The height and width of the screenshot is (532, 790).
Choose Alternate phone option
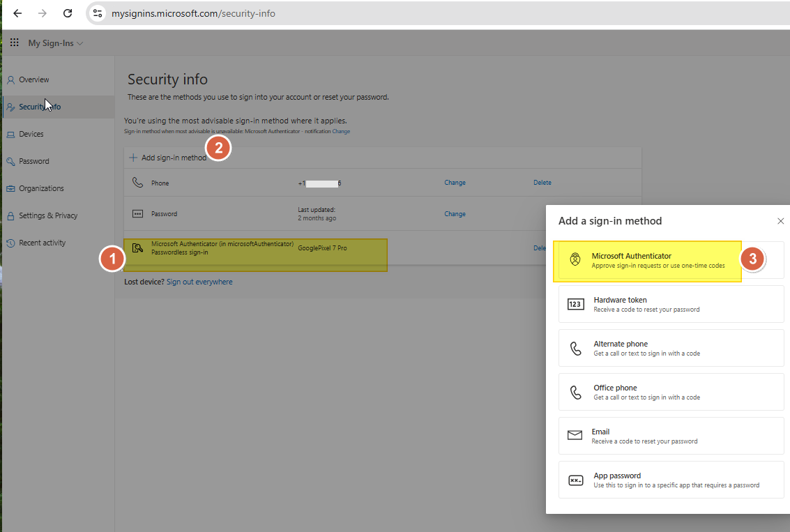671,348
